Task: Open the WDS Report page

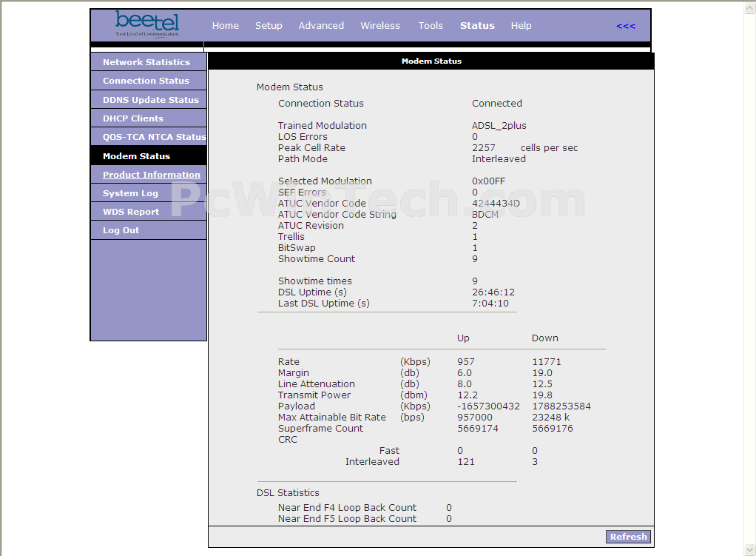Action: coord(149,212)
